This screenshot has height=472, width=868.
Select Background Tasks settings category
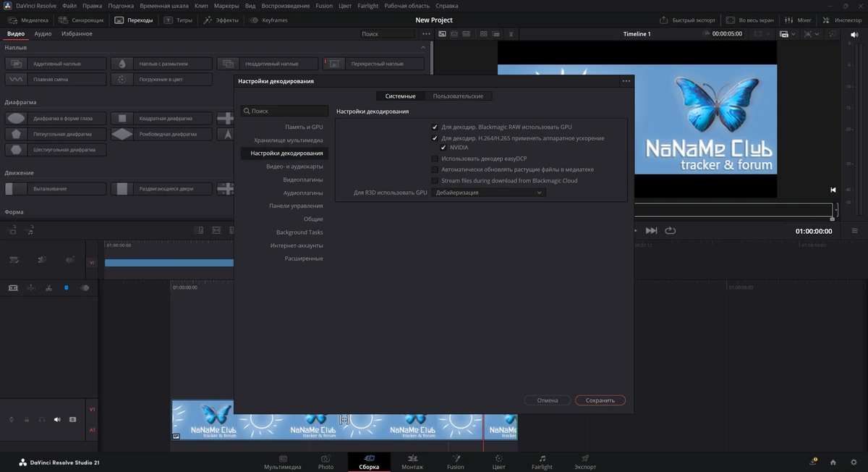299,232
